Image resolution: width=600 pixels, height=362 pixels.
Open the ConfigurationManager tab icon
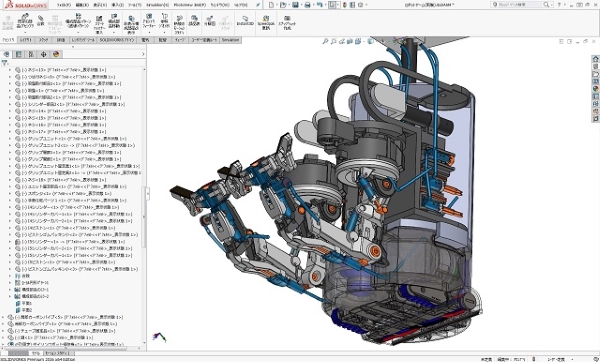point(31,54)
